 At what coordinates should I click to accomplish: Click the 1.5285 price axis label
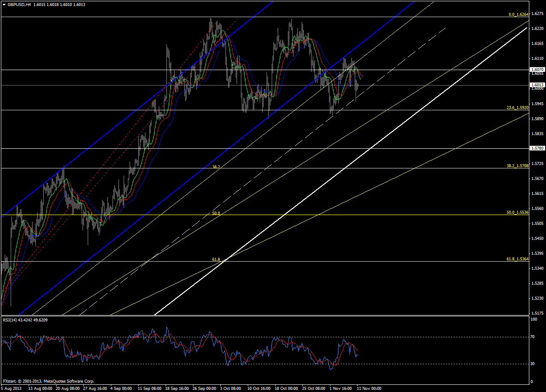538,283
